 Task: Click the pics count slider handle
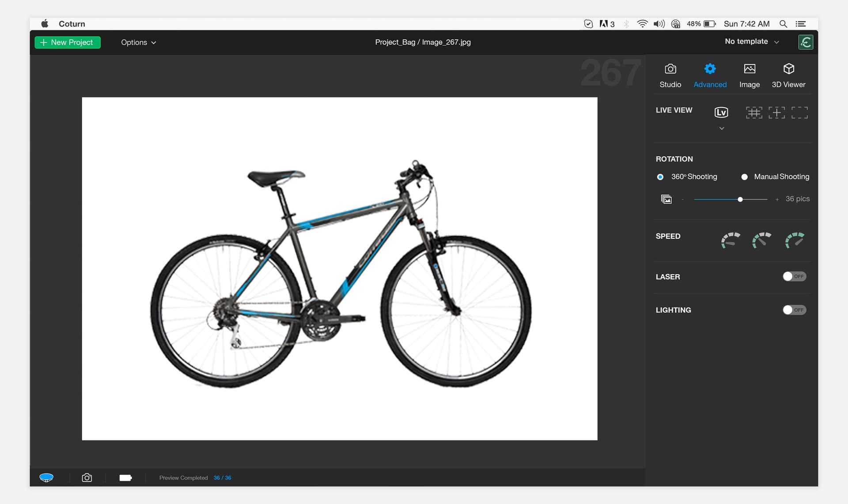pos(740,199)
